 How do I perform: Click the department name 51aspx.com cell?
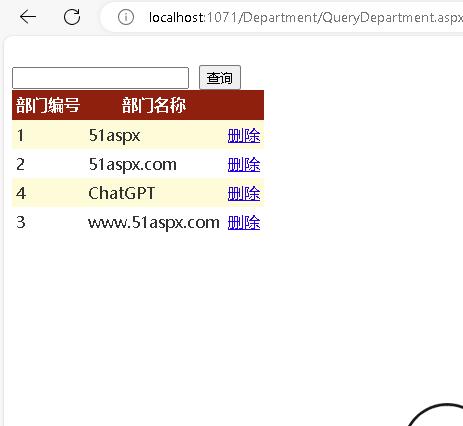pos(132,165)
